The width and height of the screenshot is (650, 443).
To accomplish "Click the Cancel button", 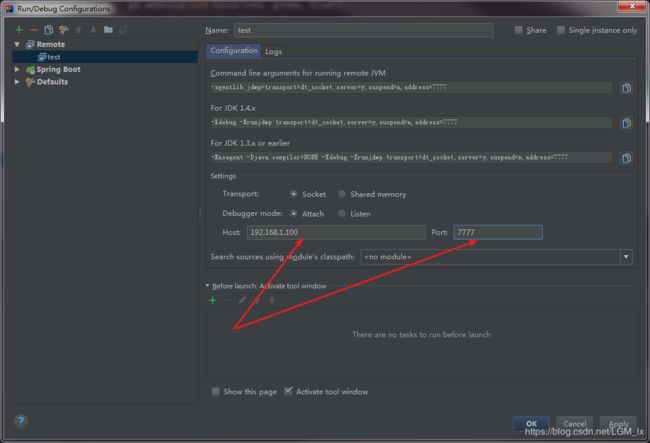I will tap(575, 424).
